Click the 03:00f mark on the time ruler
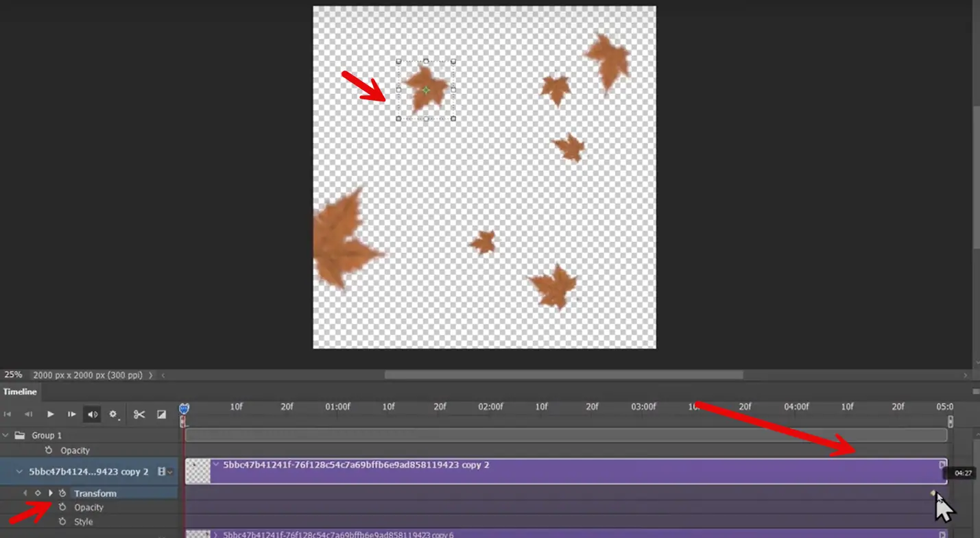980x538 pixels. point(643,406)
